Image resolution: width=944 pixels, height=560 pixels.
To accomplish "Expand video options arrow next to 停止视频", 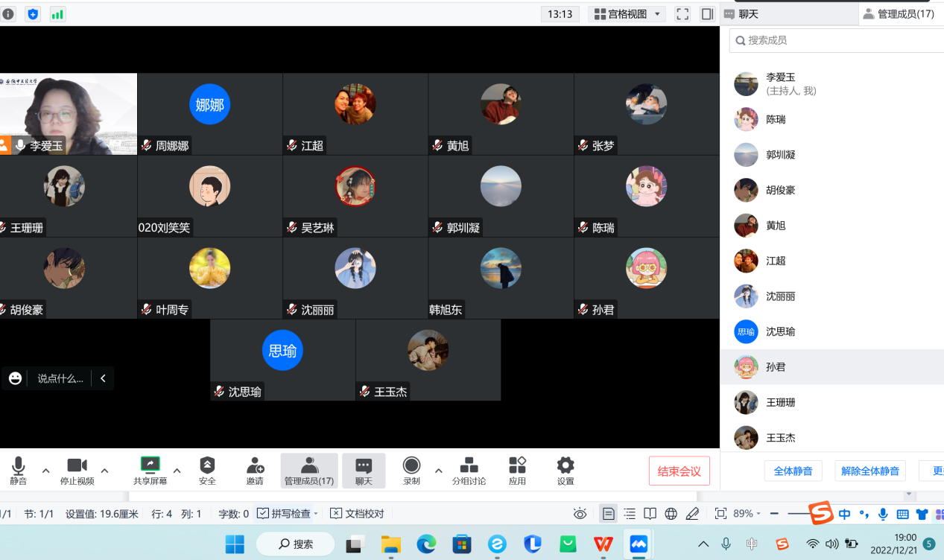I will [x=104, y=471].
